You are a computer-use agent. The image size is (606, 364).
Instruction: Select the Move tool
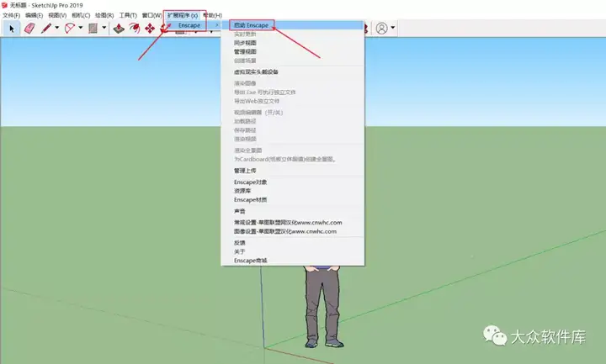150,29
